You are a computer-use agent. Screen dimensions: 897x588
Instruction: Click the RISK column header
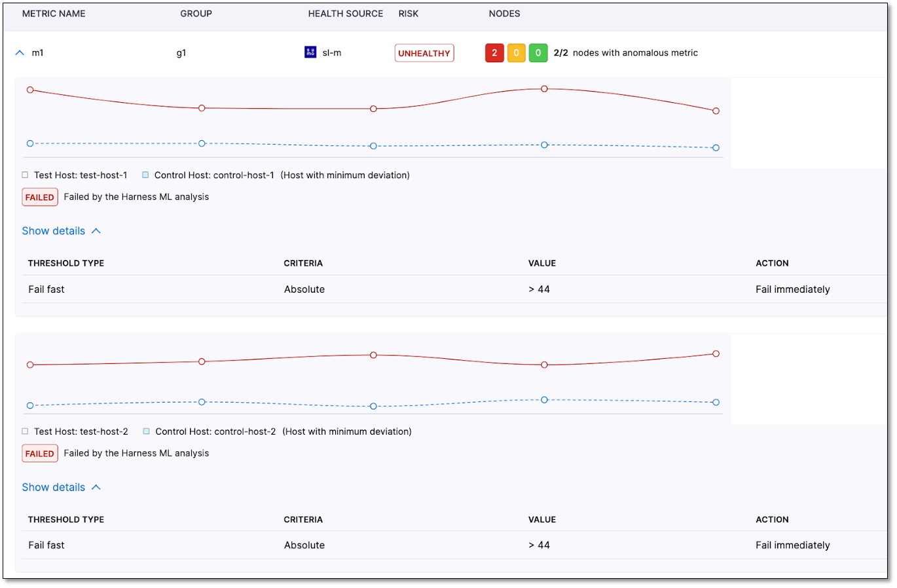[x=408, y=14]
